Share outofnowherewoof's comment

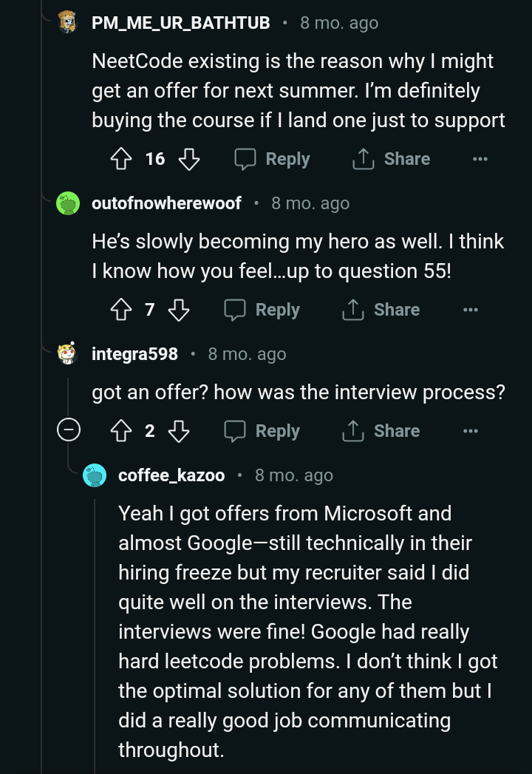[381, 310]
